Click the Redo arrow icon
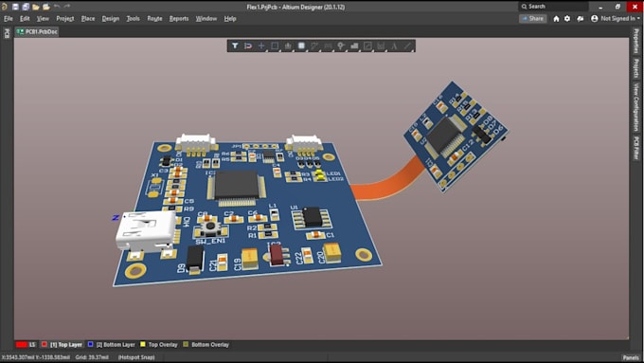The width and height of the screenshot is (644, 363). pos(67,7)
